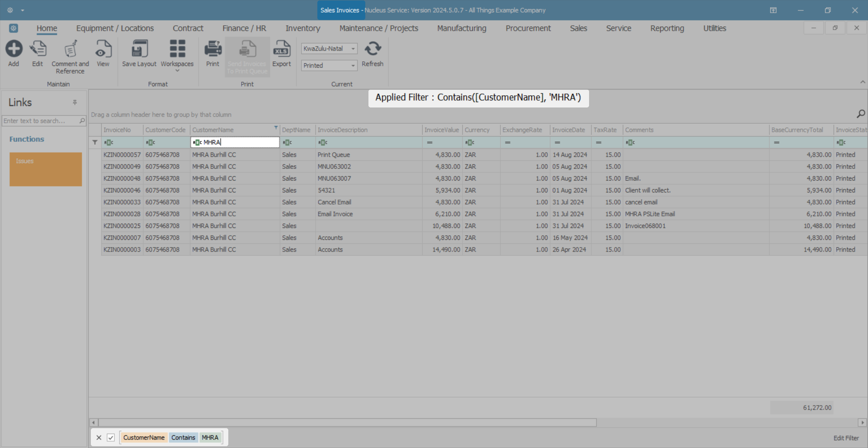Click the 10,488.00 InvoiceValue cell
The height and width of the screenshot is (448, 868).
[442, 226]
